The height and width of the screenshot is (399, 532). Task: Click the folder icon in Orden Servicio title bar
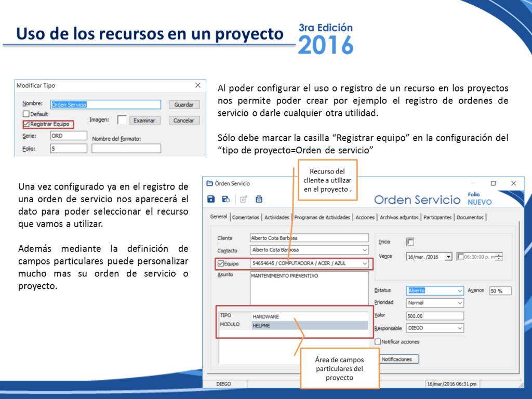pyautogui.click(x=210, y=183)
